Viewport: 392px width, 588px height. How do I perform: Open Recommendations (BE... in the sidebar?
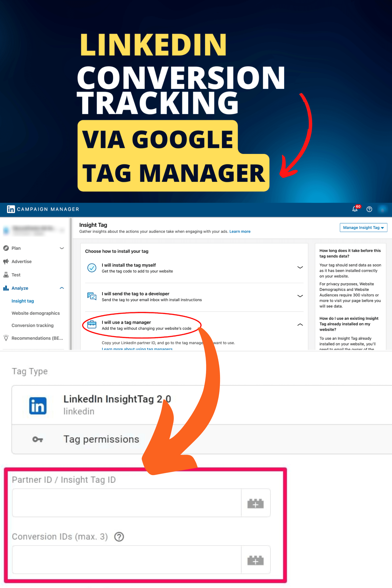[x=37, y=338]
